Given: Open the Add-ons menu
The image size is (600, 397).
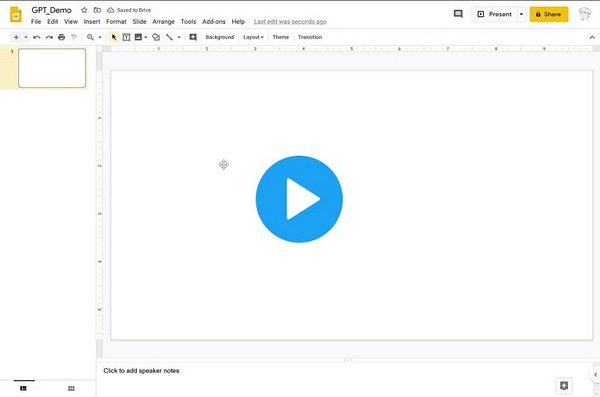Looking at the screenshot, I should pyautogui.click(x=214, y=21).
